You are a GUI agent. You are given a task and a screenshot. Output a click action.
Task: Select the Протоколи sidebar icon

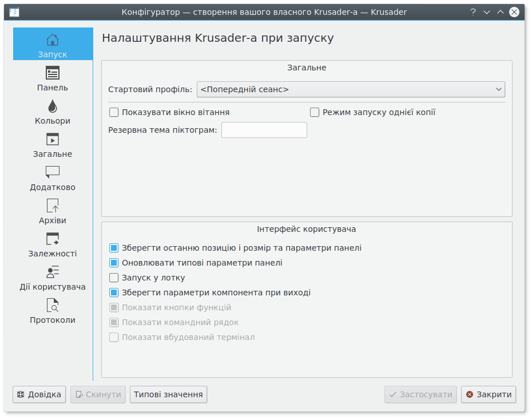pyautogui.click(x=53, y=306)
